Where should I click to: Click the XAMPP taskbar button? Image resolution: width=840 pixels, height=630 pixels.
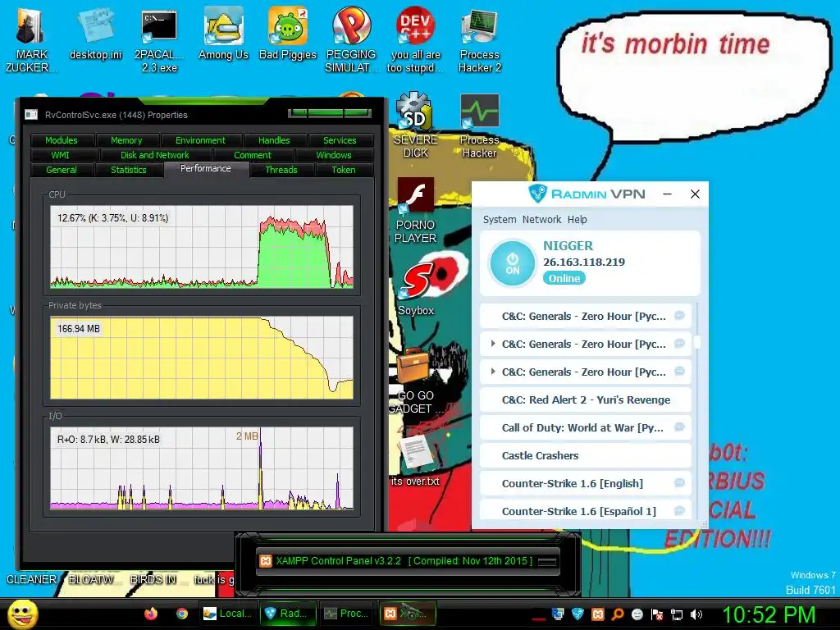pyautogui.click(x=409, y=614)
